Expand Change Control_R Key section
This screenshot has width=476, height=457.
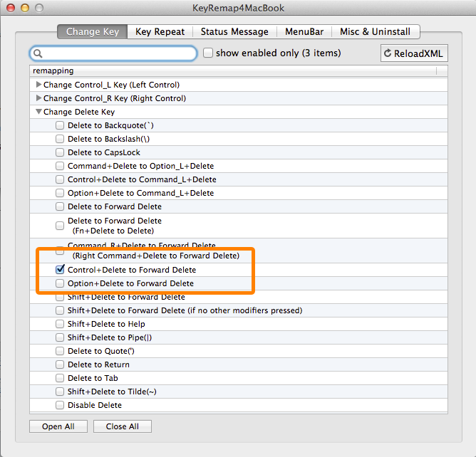pyautogui.click(x=38, y=98)
